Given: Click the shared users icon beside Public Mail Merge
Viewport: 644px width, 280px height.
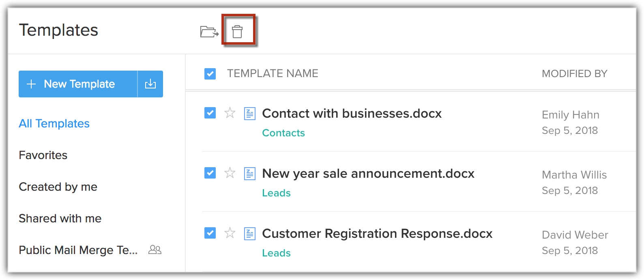Looking at the screenshot, I should [155, 250].
